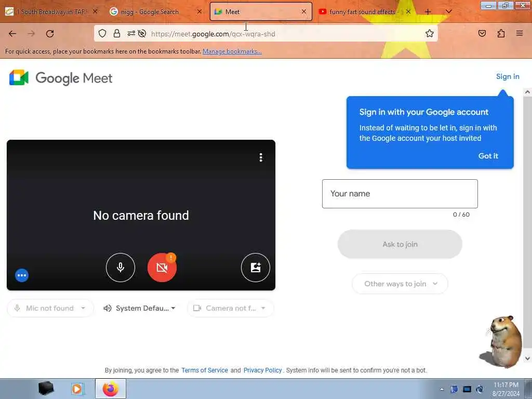Open the Mic not found dropdown
The height and width of the screenshot is (399, 532).
pos(50,308)
